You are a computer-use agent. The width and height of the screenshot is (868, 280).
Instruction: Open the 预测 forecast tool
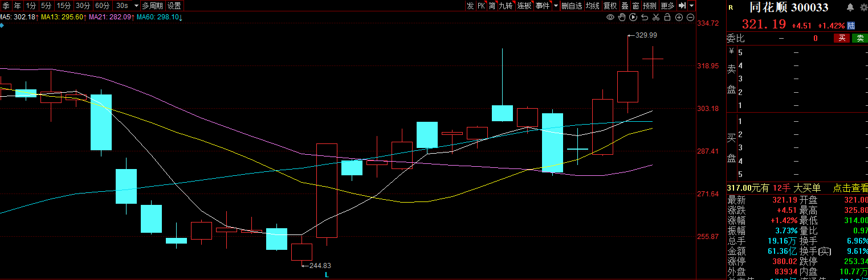coord(650,6)
